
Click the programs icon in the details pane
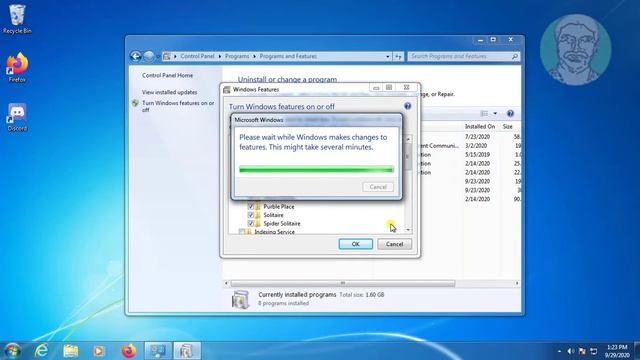coord(240,300)
